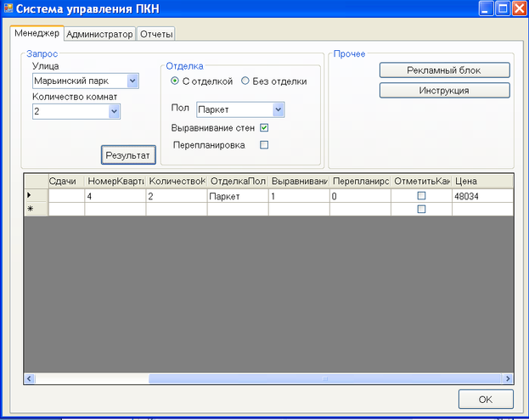Check ОтметитьКак box in row with 48034

click(421, 195)
